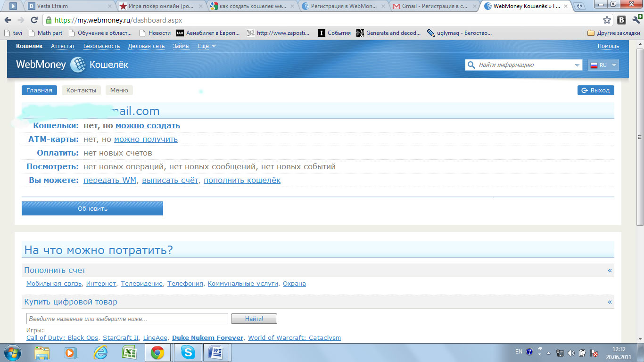
Task: Open the Мобильная связь link
Action: (x=54, y=284)
